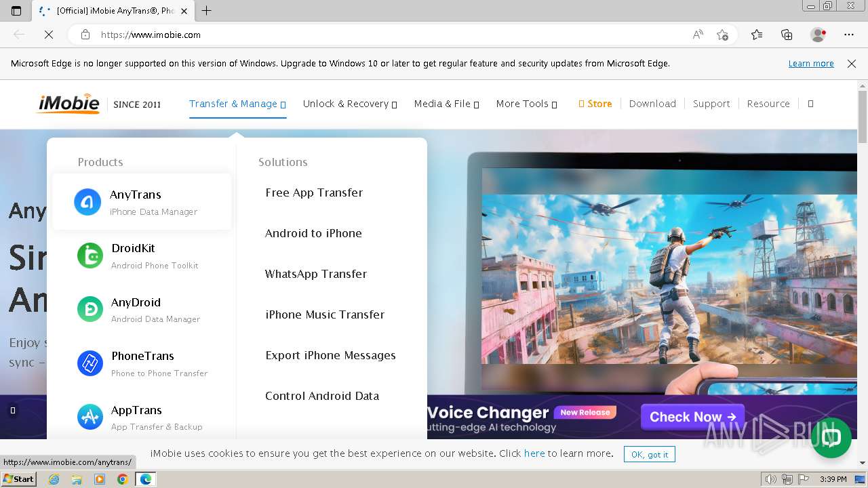Click the Windows Start button

pyautogui.click(x=18, y=479)
